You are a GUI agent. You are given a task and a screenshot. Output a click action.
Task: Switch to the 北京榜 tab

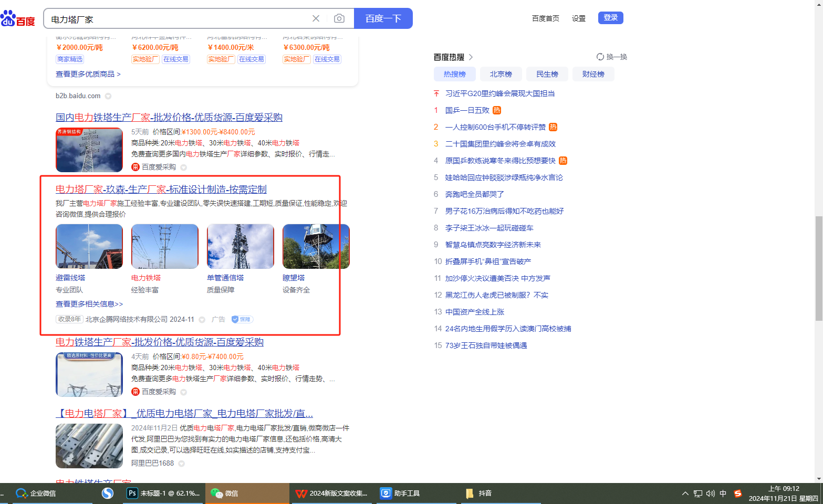501,74
